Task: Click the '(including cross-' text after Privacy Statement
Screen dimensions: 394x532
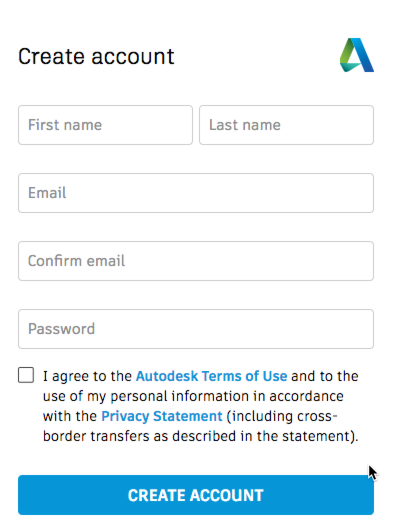Action: tap(282, 416)
